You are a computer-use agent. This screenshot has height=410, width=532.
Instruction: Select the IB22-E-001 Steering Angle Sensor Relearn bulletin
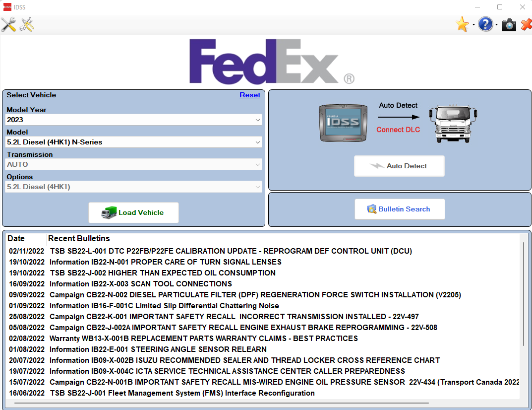point(158,349)
